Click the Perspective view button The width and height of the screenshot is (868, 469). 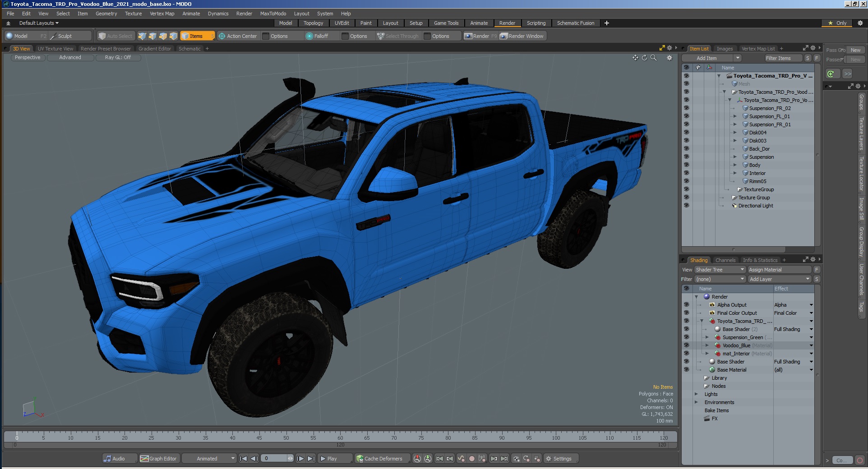click(x=28, y=58)
